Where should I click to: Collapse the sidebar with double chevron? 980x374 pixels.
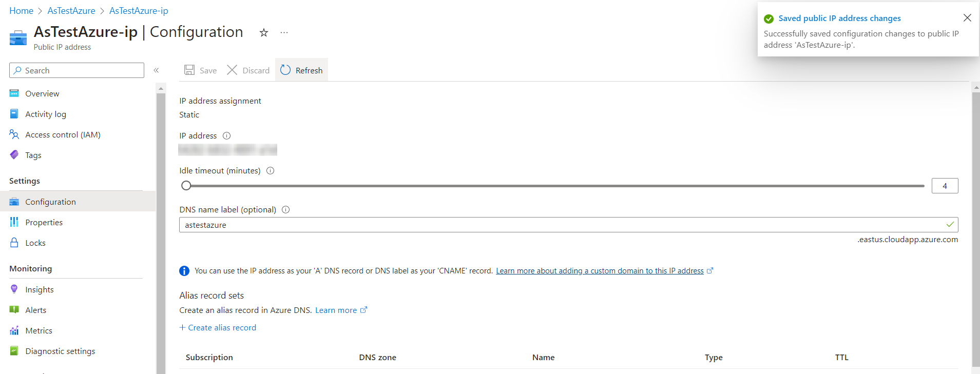(156, 70)
